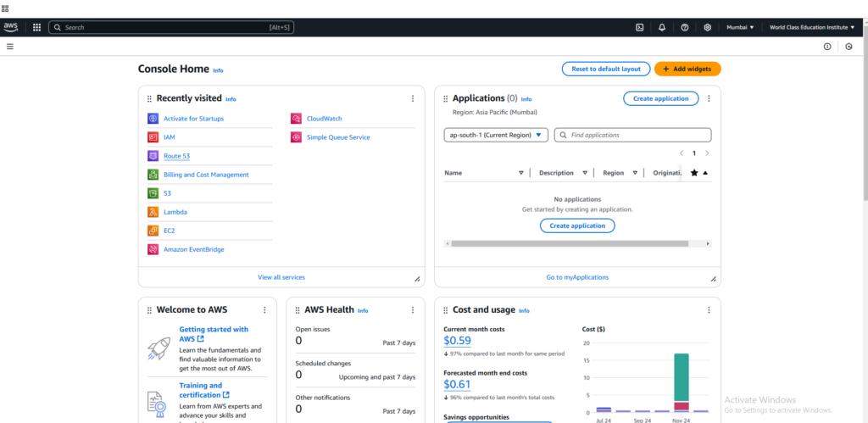Open the View all services link

(281, 277)
